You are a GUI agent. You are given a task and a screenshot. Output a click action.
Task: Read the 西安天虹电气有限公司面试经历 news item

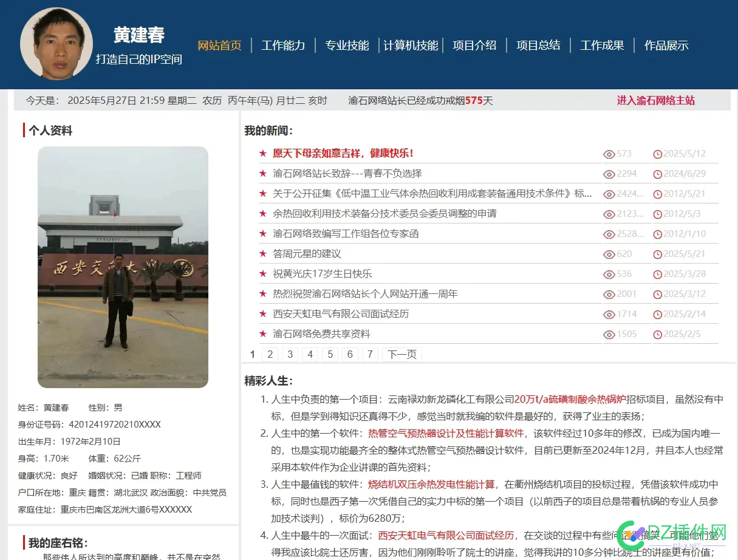point(341,314)
